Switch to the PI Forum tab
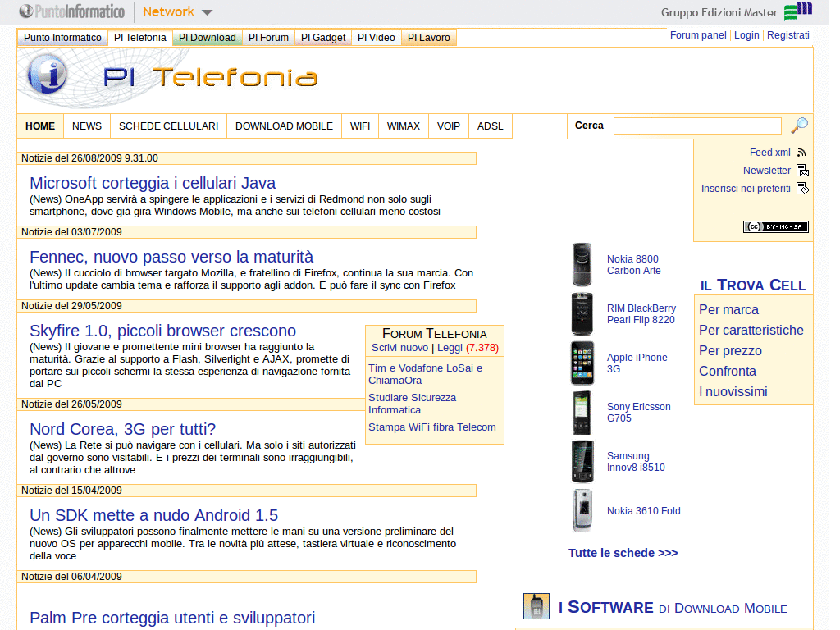Viewport: 840px width, 630px height. 268,38
